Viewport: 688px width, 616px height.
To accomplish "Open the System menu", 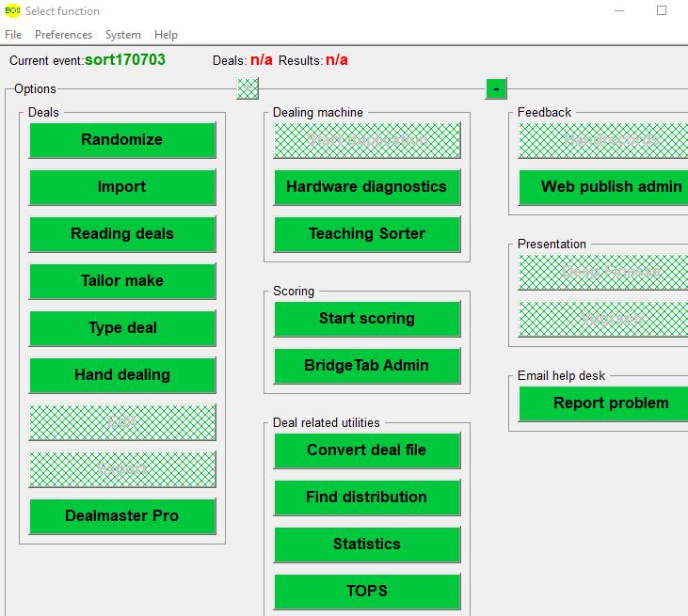I will (123, 35).
